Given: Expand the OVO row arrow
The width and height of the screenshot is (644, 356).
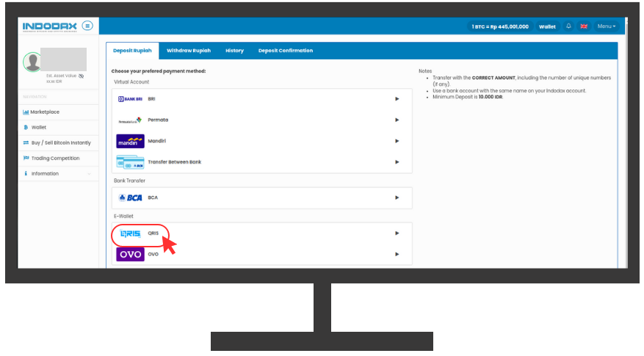Looking at the screenshot, I should coord(397,254).
